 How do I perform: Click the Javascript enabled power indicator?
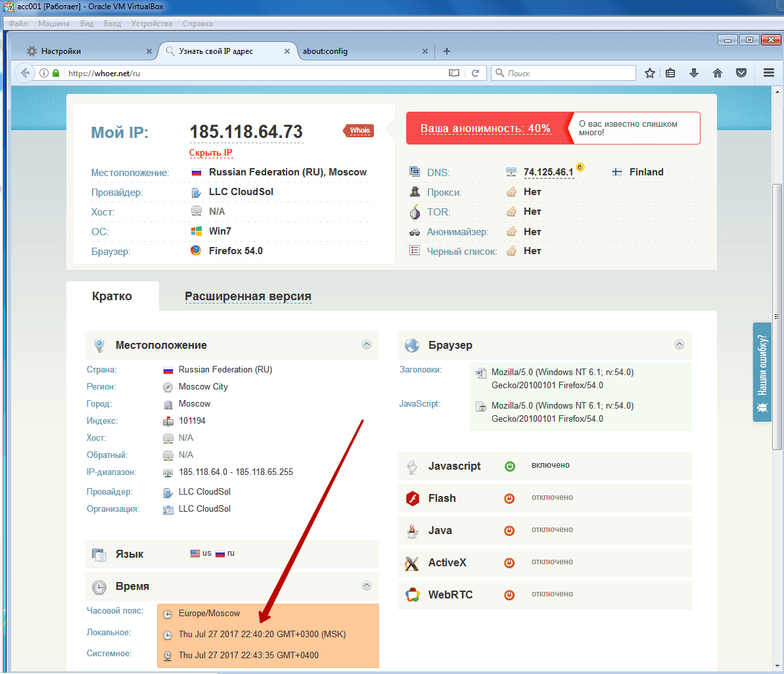pos(509,466)
